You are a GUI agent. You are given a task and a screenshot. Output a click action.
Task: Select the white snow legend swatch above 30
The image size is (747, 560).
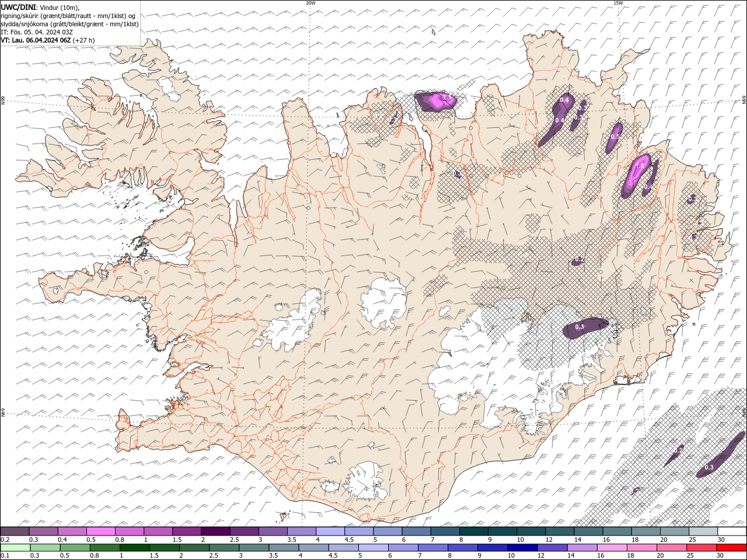(x=732, y=531)
